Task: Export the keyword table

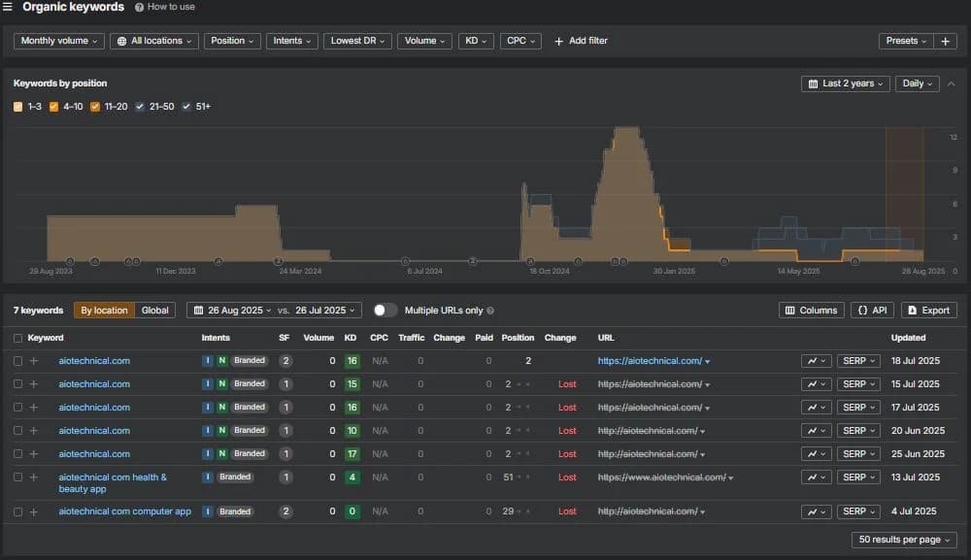Action: click(x=929, y=311)
